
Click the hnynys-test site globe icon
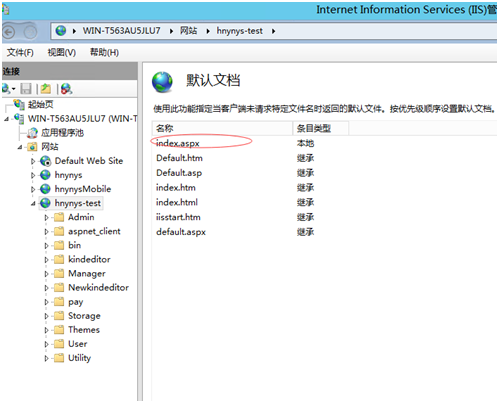45,203
